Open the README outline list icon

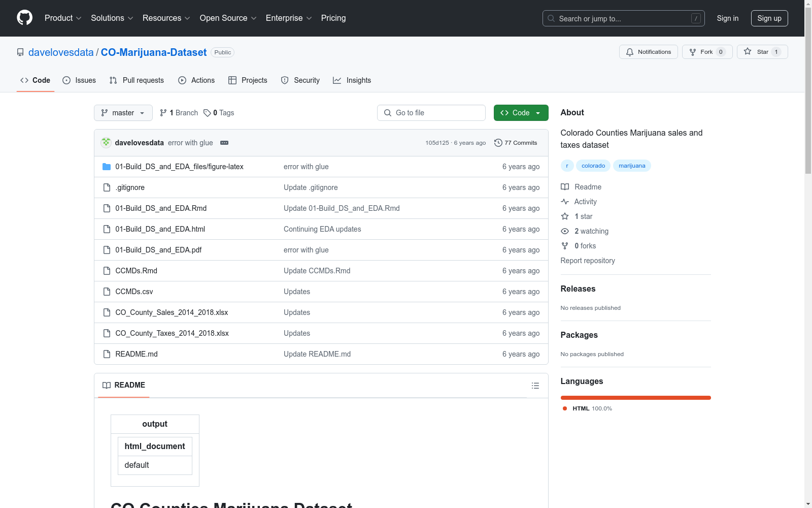click(535, 386)
